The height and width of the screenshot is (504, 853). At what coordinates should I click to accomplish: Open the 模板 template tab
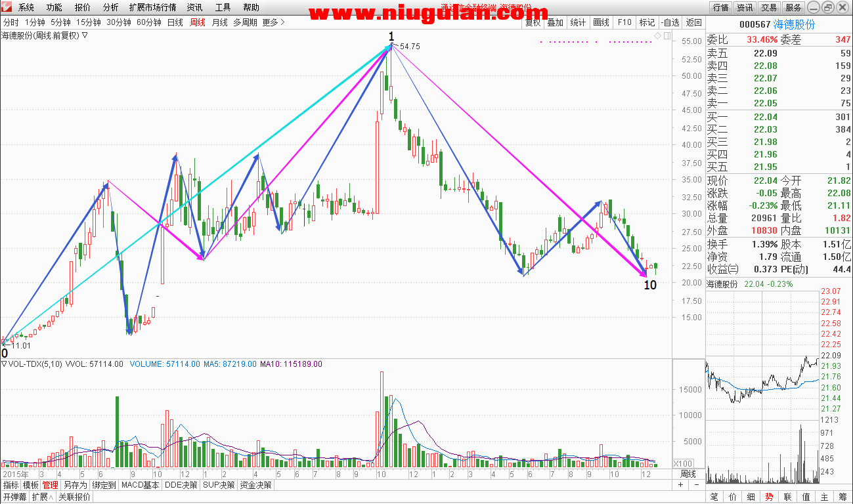click(31, 485)
